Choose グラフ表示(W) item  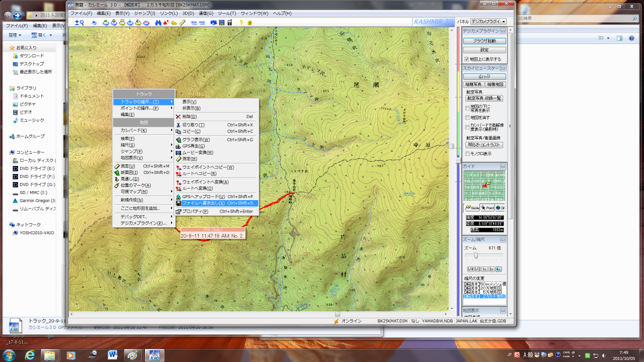point(216,139)
